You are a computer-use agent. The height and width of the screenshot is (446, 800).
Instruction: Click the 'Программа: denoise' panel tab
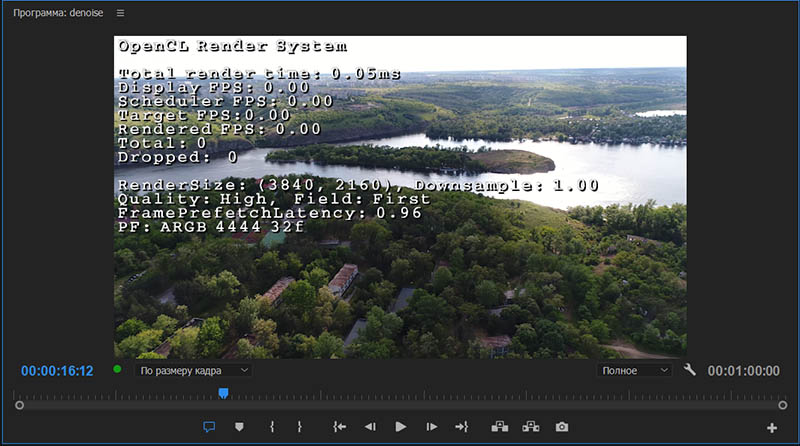(58, 13)
